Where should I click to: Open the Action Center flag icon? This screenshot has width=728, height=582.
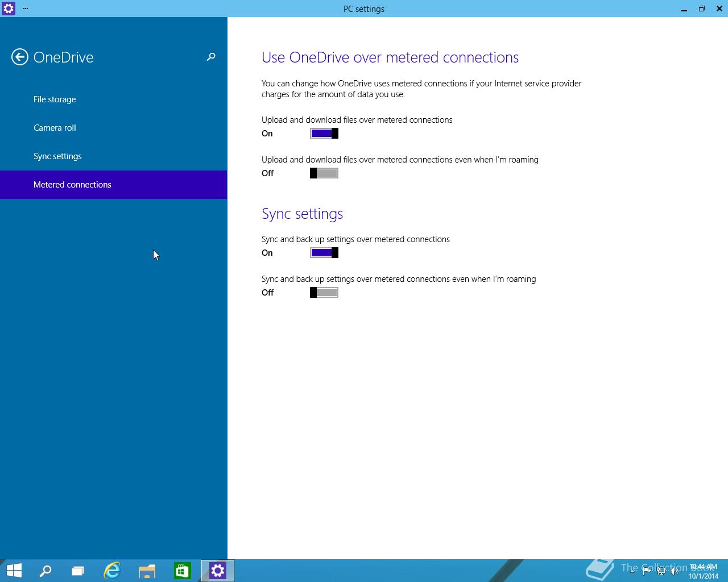pyautogui.click(x=647, y=571)
